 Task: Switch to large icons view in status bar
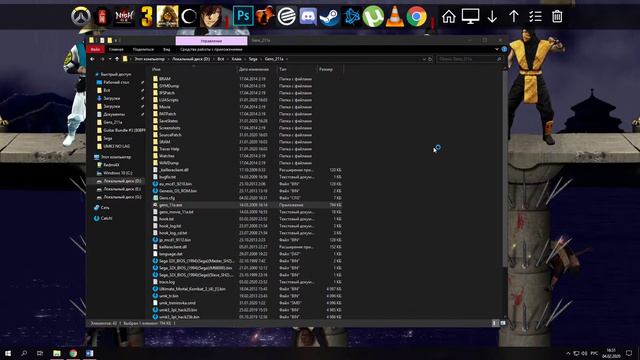coord(503,323)
